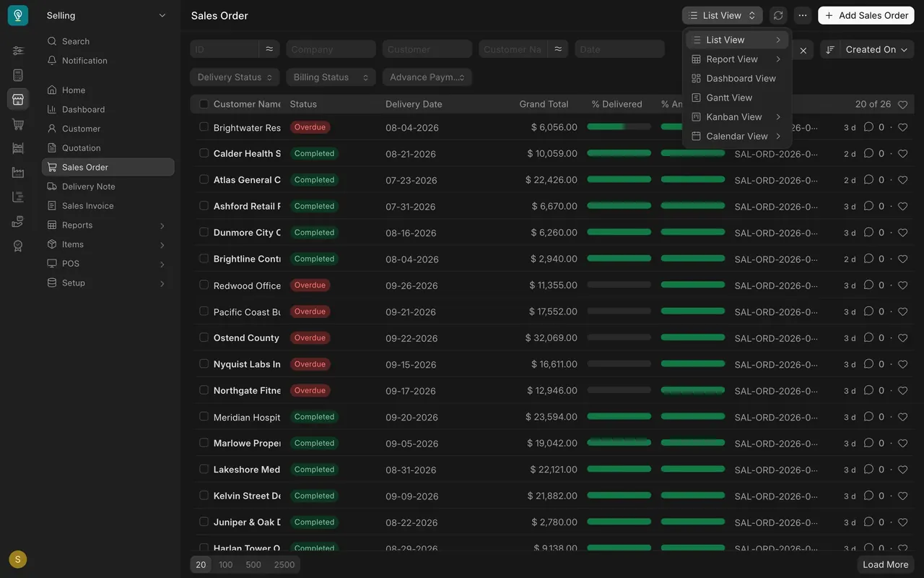Toggle the sort direction icon beside Created On

830,49
